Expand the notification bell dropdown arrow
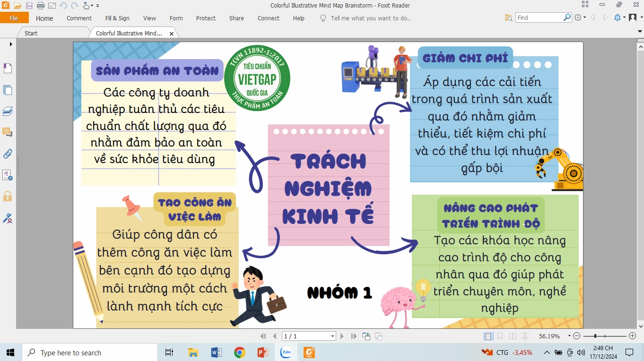This screenshot has width=644, height=361. (624, 17)
